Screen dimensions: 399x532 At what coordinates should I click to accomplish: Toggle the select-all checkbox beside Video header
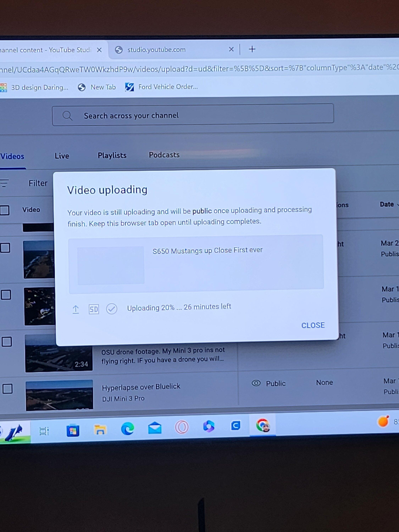click(x=5, y=210)
